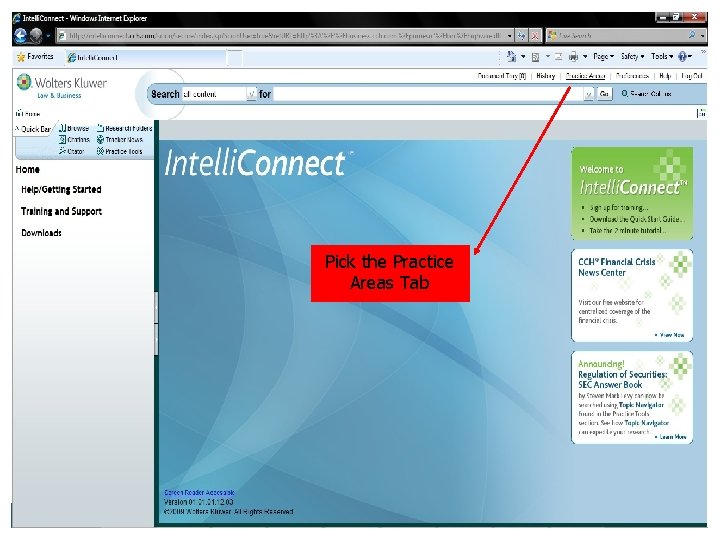
Task: Click the left panel collapse splitter handle
Action: (x=157, y=323)
